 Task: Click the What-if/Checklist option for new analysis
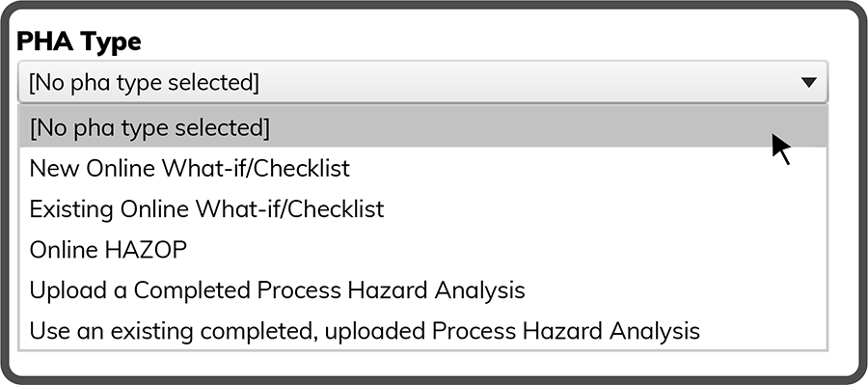(423, 168)
